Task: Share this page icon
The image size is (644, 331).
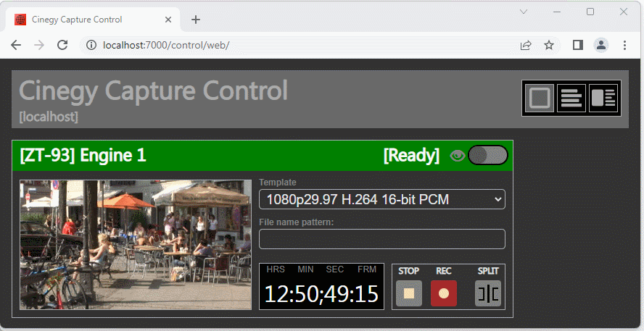Action: [526, 45]
